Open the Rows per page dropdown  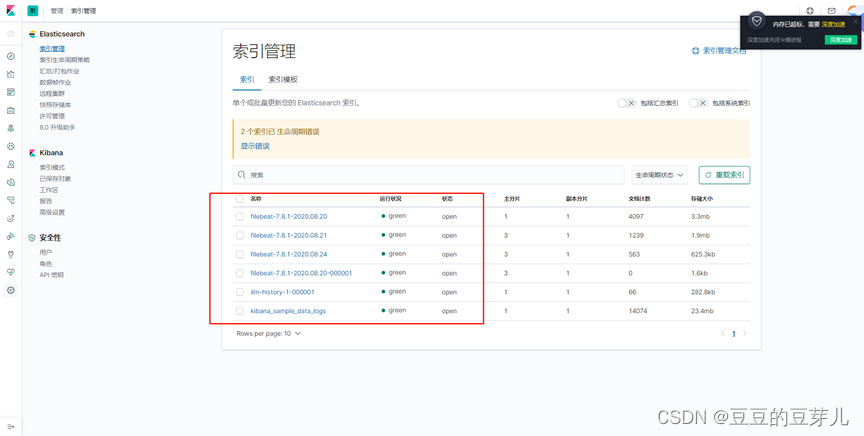(x=269, y=333)
